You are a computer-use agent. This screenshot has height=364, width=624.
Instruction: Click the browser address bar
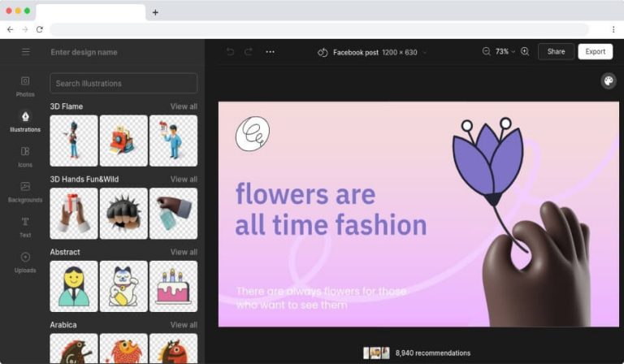(x=319, y=29)
